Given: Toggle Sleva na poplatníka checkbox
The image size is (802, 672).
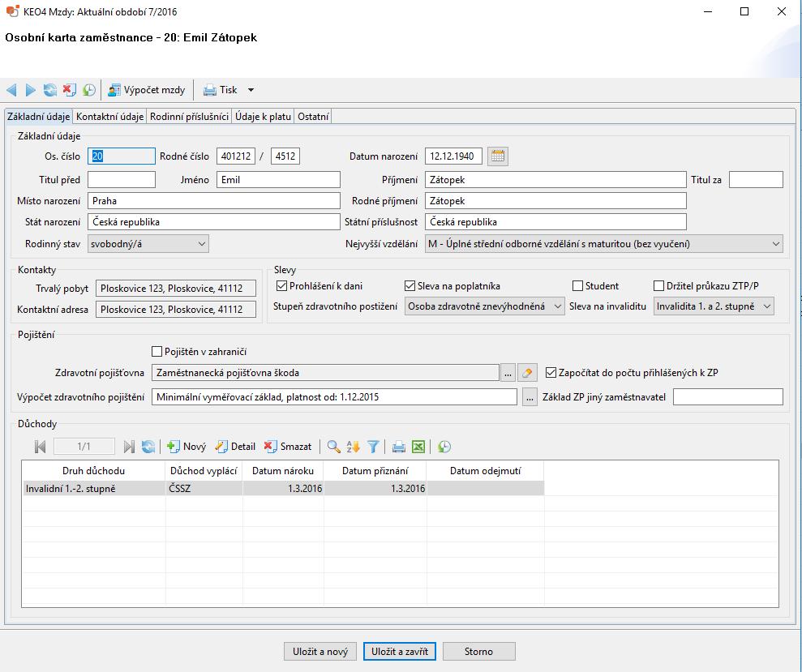Looking at the screenshot, I should (x=410, y=286).
